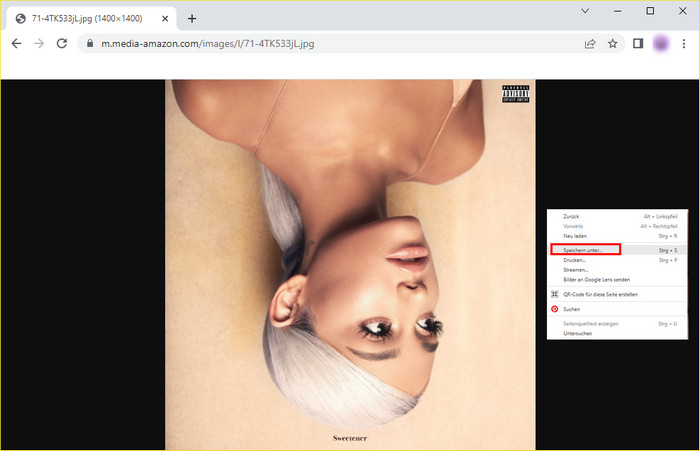Choose 'QR-Code für diese Seite erstellen'
Screen dimensions: 700x451
coord(617,294)
